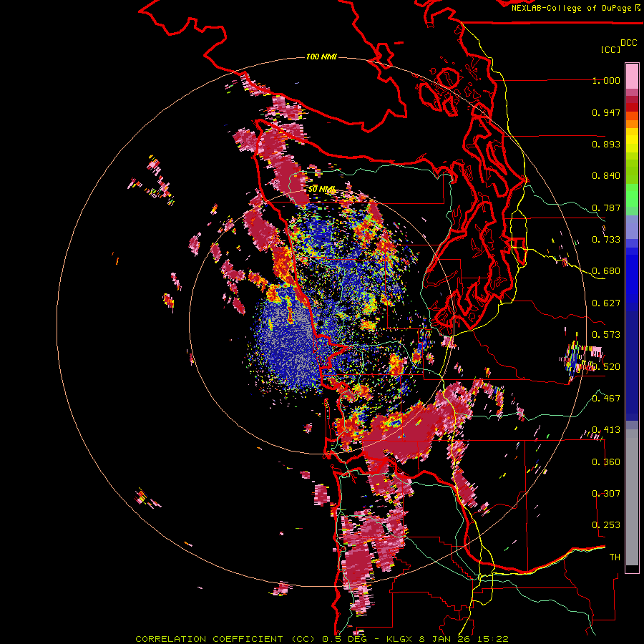Select the 0.787 scale value
This screenshot has width=644, height=644.
(606, 208)
